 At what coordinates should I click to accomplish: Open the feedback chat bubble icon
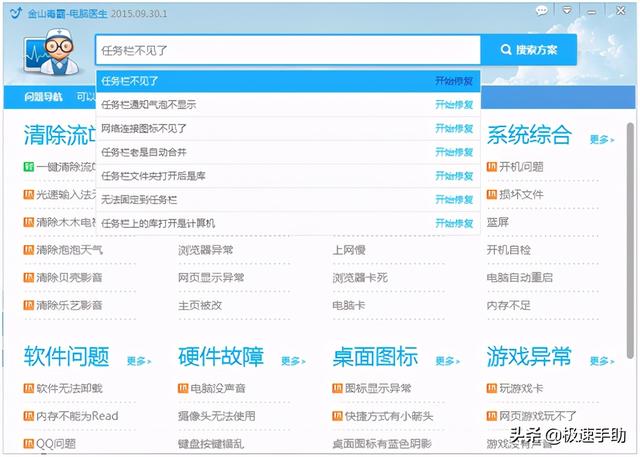pyautogui.click(x=542, y=11)
